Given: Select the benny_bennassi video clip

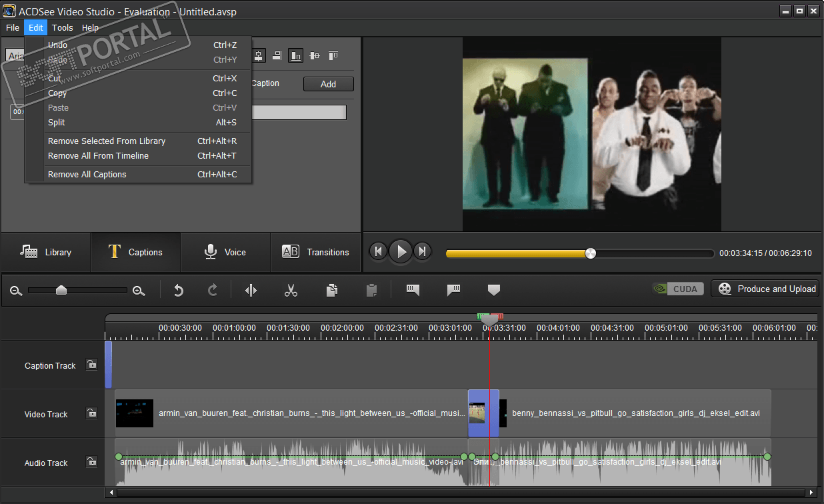Looking at the screenshot, I should (635, 413).
